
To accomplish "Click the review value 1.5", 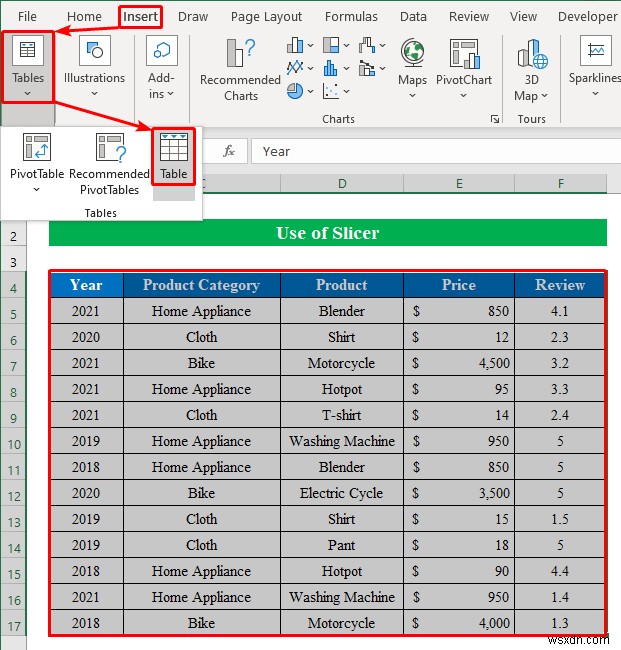I will point(560,519).
